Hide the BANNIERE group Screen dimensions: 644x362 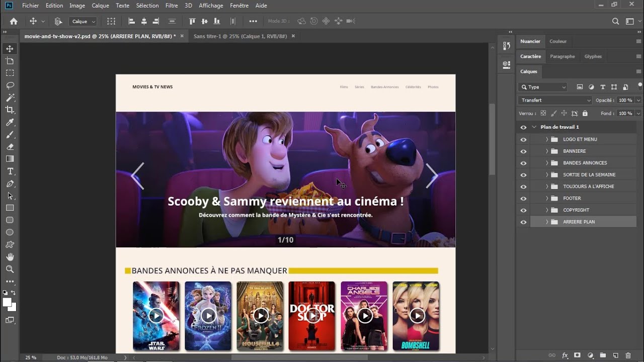point(523,151)
